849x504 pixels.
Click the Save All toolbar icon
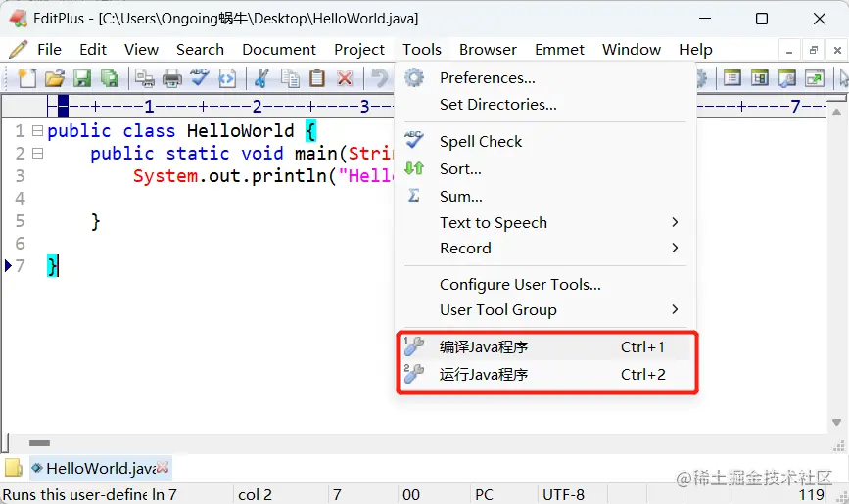click(x=110, y=78)
